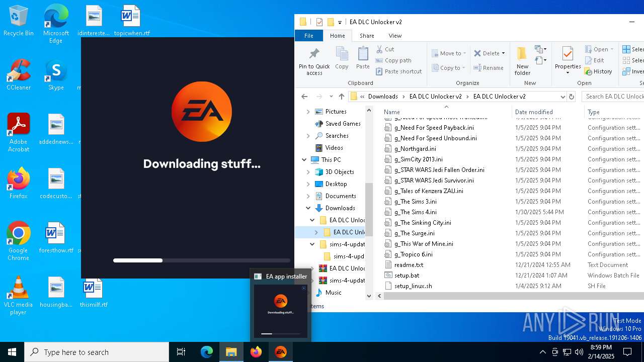Collapse Downloads tree node

[308, 208]
